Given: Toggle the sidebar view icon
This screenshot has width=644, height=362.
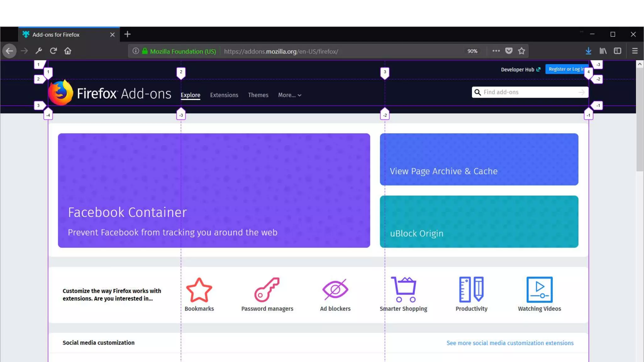Looking at the screenshot, I should point(617,51).
